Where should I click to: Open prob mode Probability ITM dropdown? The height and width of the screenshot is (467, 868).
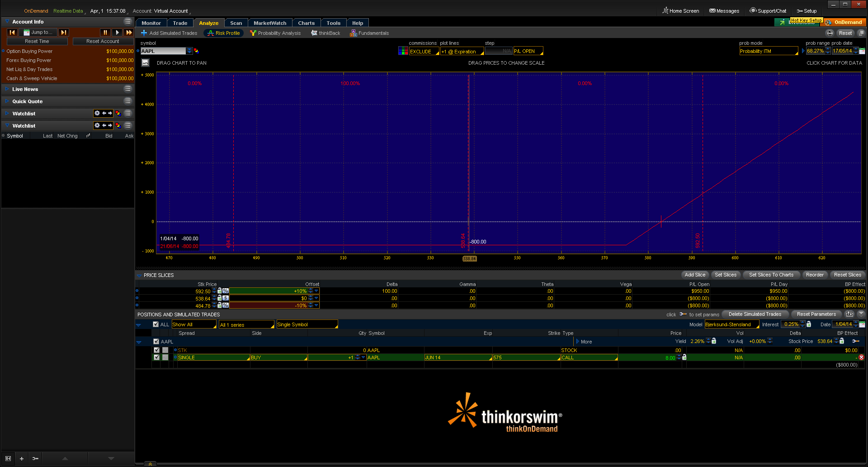[x=769, y=52]
